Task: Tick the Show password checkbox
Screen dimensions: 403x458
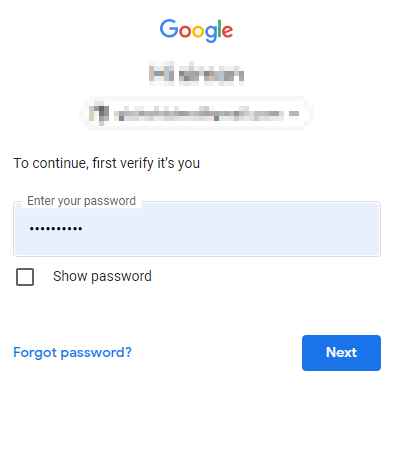Action: [25, 277]
